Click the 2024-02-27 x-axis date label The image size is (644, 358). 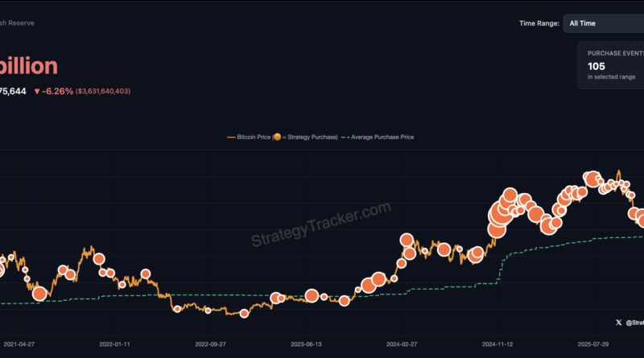click(x=402, y=344)
